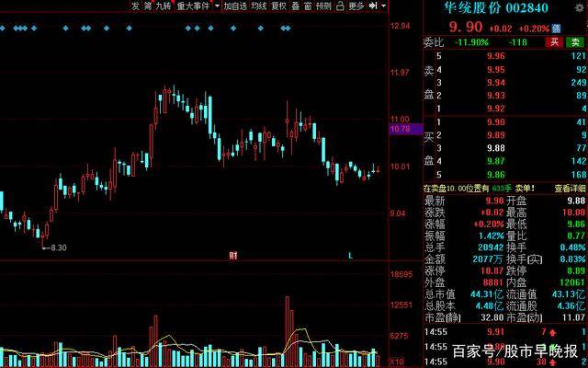The height and width of the screenshot is (368, 588).
Task: Open the 预测 forecast menu item
Action: 323,6
